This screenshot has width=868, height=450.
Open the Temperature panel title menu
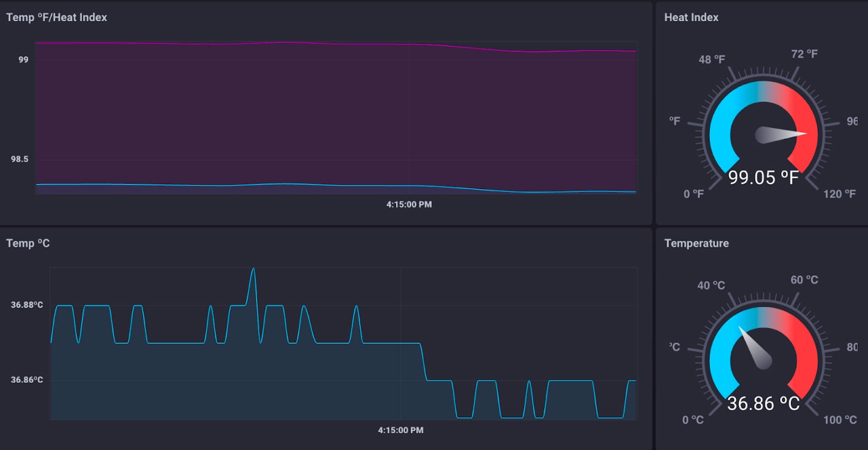696,243
